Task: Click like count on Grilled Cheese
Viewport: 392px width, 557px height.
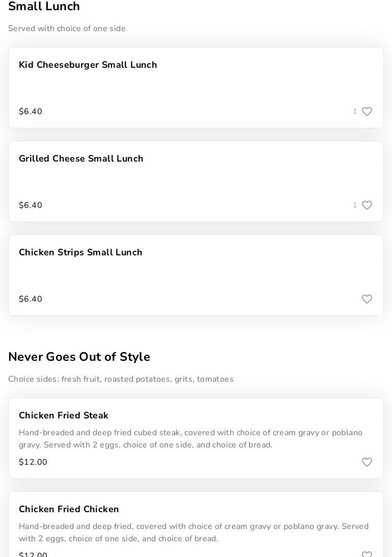Action: tap(355, 205)
